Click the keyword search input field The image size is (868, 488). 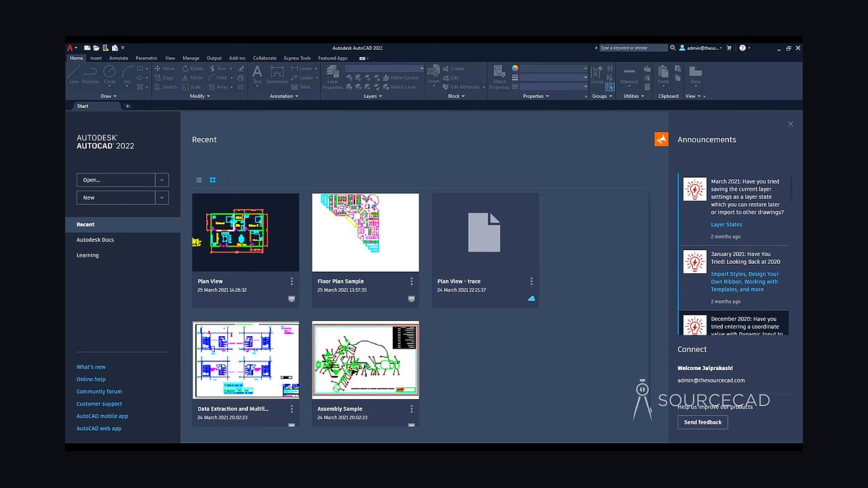[633, 48]
